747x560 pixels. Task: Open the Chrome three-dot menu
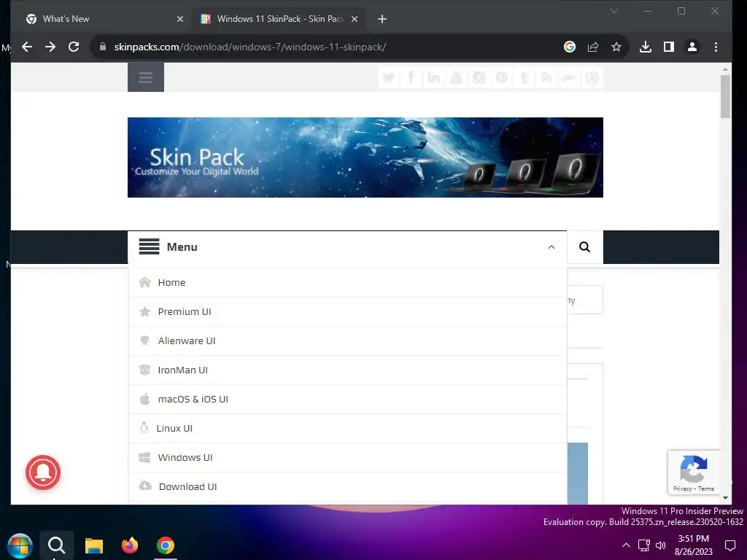pos(716,47)
